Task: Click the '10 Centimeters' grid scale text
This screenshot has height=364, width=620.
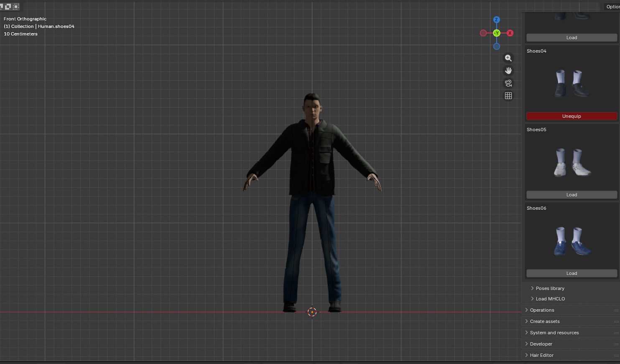Action: 20,34
